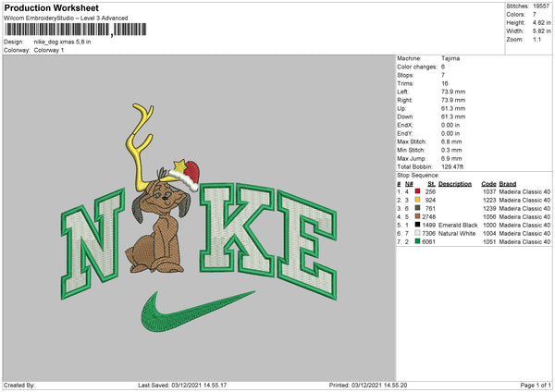
Task: Click the Page 1 of 1 footer text
Action: [x=536, y=386]
